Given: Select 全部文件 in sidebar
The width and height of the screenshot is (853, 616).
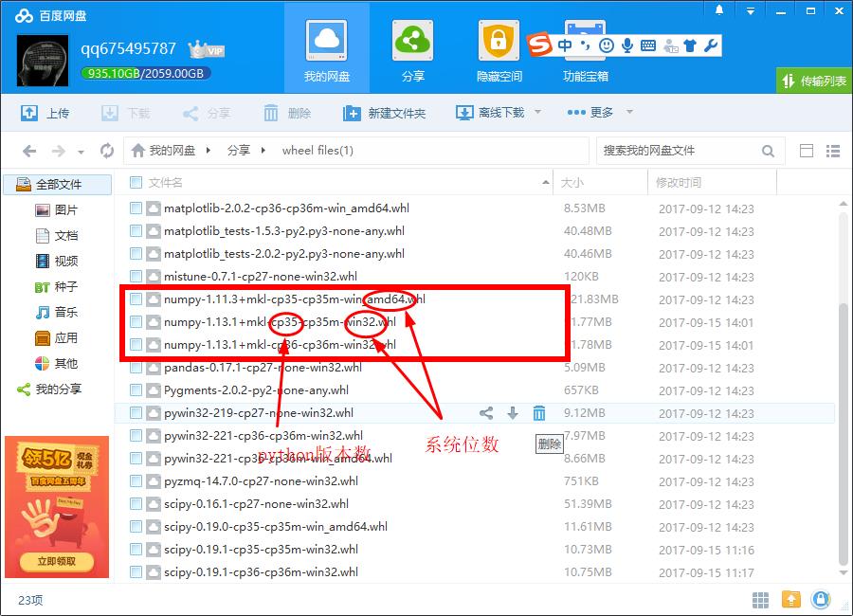Looking at the screenshot, I should pyautogui.click(x=58, y=185).
